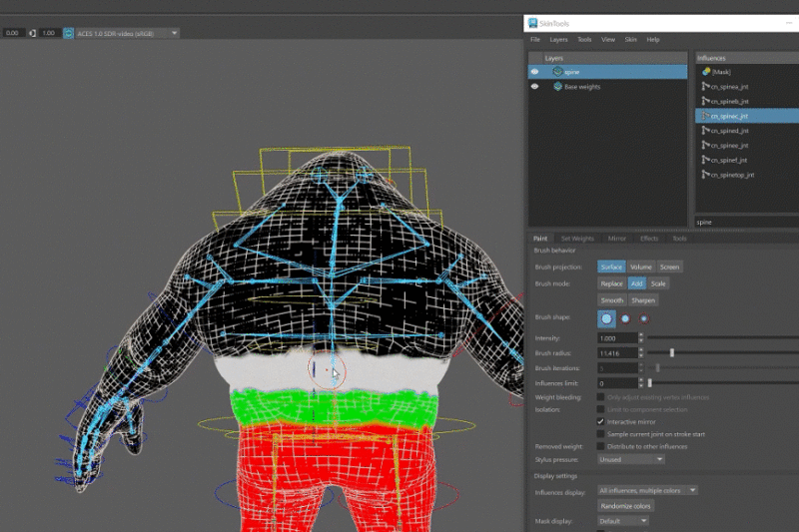Choose the smallest brush shape icon

643,318
